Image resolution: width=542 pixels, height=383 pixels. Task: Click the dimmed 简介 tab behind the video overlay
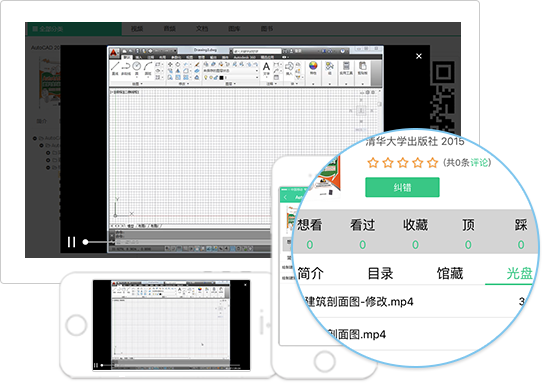[x=42, y=121]
